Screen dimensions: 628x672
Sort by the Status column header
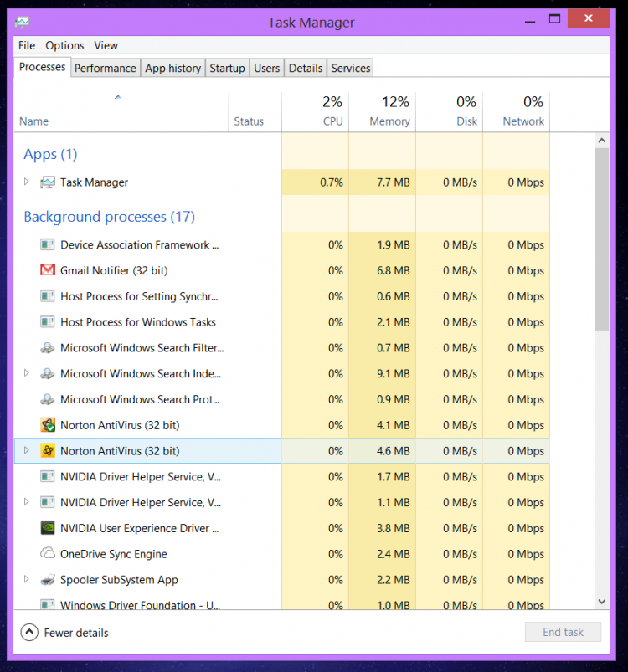[255, 111]
